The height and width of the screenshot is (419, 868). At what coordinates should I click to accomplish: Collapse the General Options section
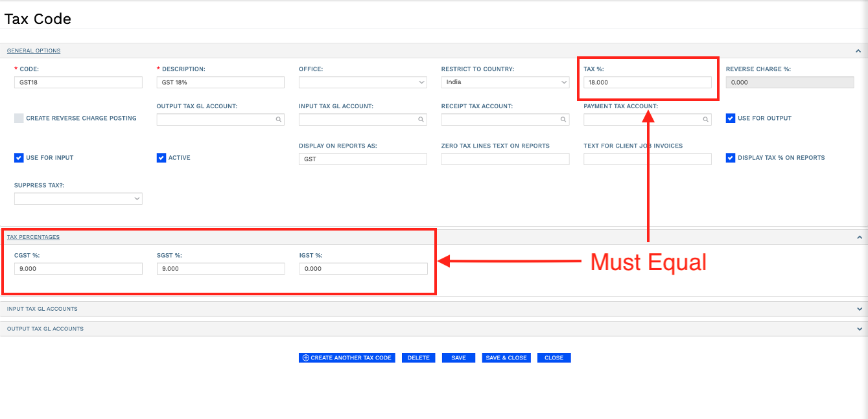[857, 50]
